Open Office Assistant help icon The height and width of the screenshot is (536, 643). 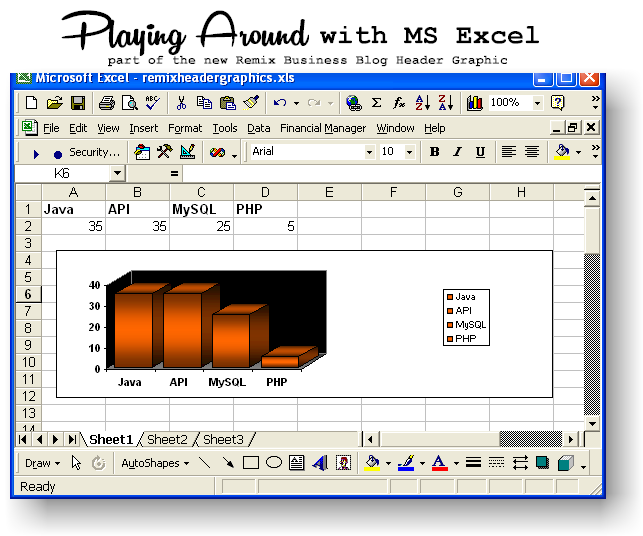(558, 103)
